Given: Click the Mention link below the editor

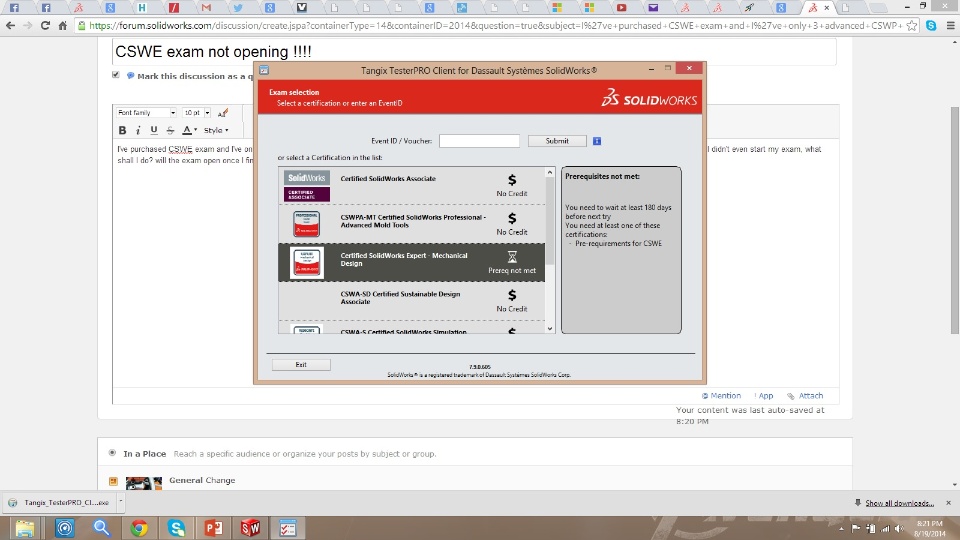Looking at the screenshot, I should tap(721, 396).
